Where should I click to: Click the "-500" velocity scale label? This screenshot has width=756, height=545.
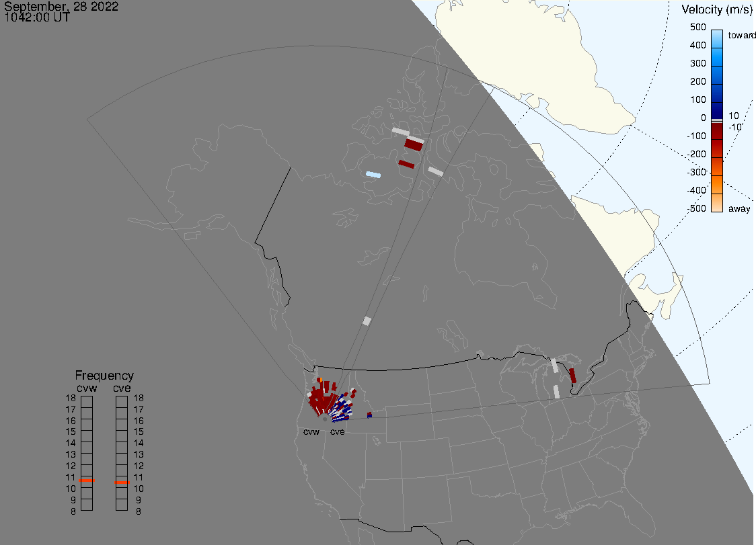(x=696, y=208)
